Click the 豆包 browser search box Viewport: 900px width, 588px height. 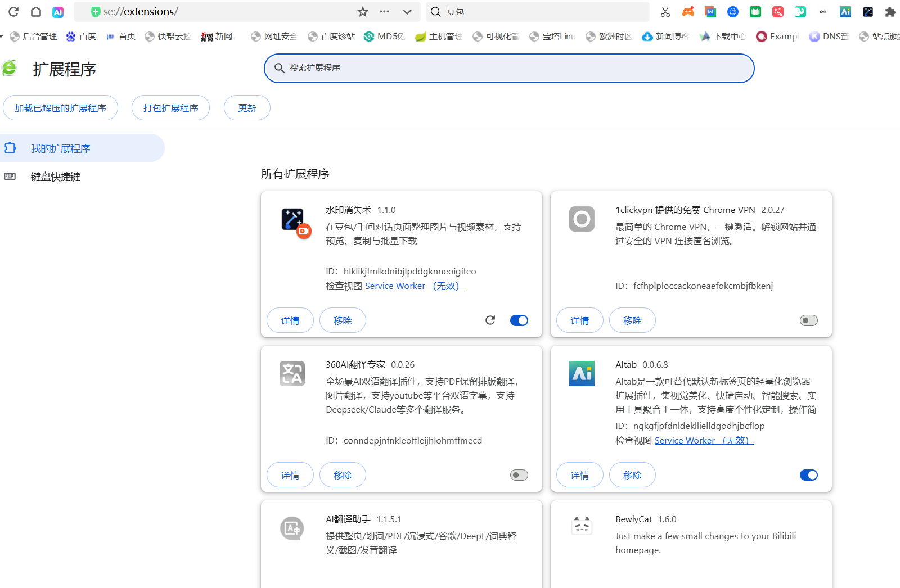(538, 12)
